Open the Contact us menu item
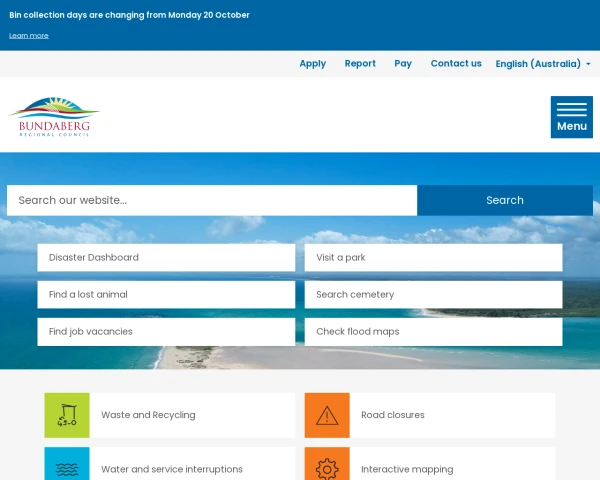This screenshot has height=480, width=600. pos(456,64)
